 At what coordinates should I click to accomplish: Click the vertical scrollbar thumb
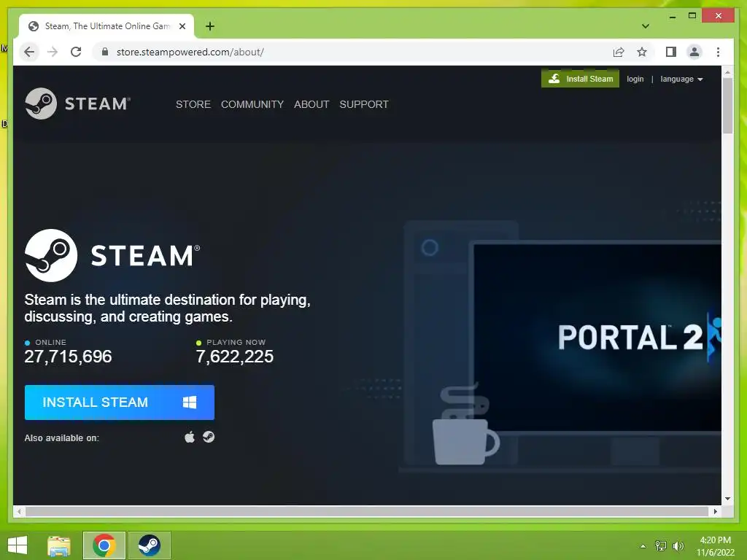click(727, 106)
